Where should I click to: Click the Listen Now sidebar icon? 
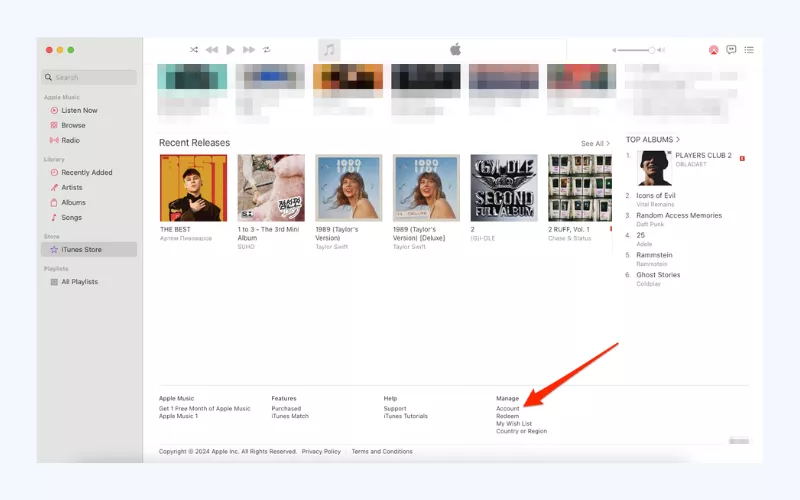click(x=54, y=110)
